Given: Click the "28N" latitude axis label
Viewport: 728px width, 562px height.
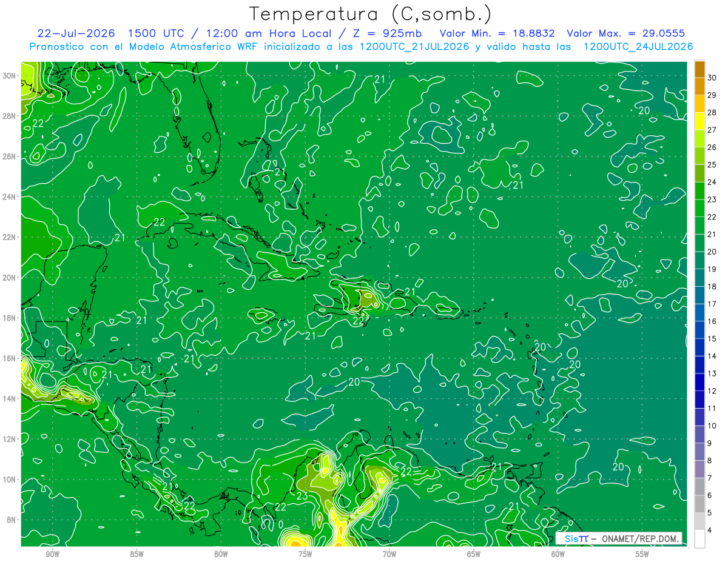Looking at the screenshot, I should tap(10, 116).
